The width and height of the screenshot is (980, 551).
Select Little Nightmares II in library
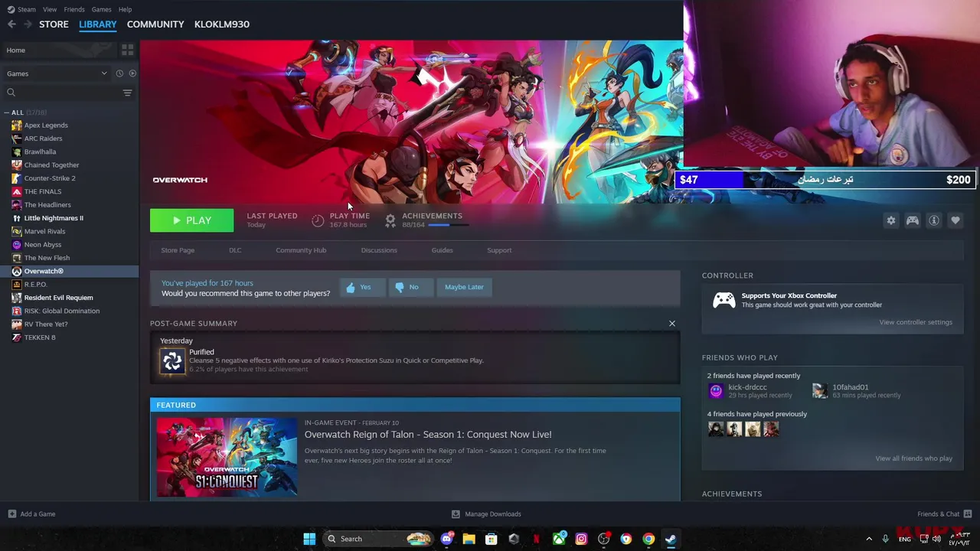[x=54, y=218]
